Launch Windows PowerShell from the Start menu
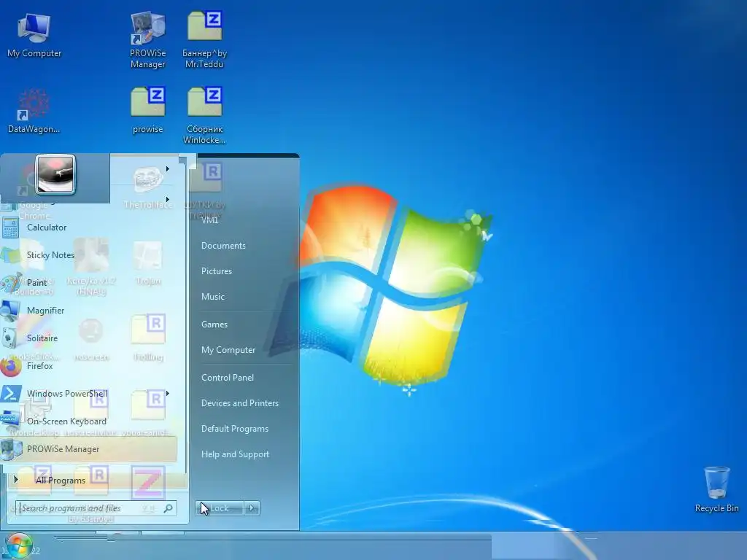The width and height of the screenshot is (747, 560). [x=88, y=393]
